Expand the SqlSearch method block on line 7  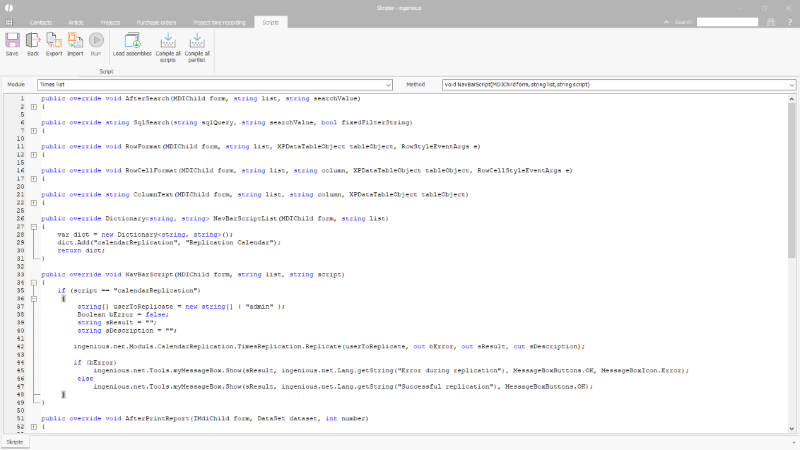click(x=34, y=131)
